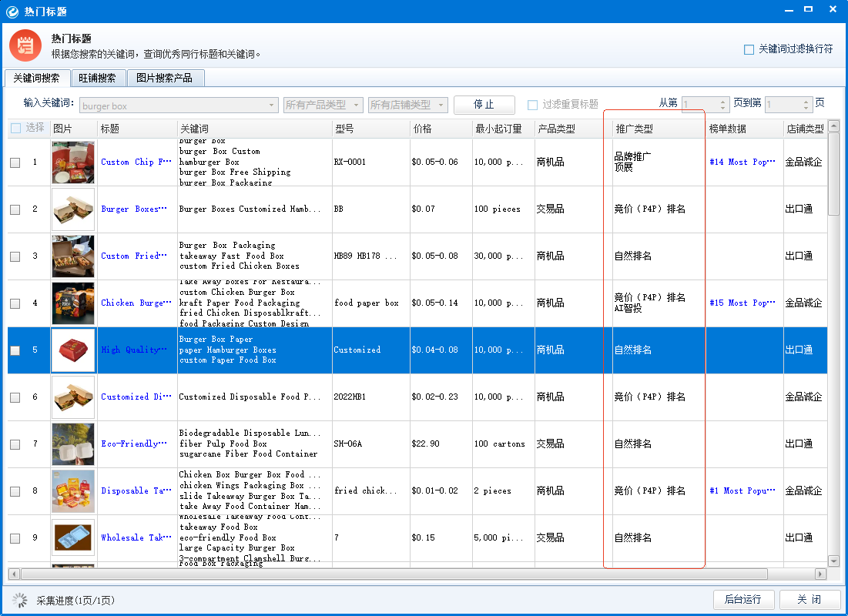Click the red 热门标题 header icon

tap(25, 45)
